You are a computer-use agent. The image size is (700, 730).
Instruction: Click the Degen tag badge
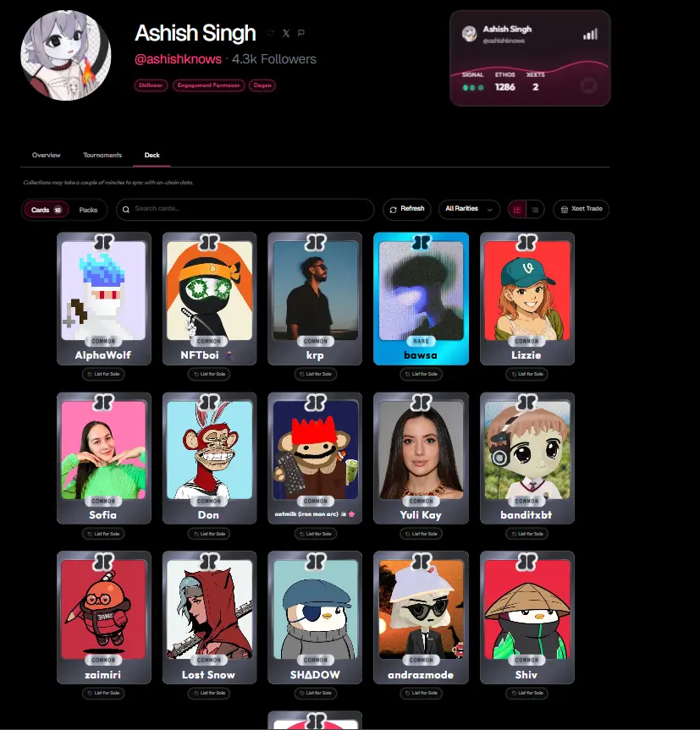[x=262, y=85]
